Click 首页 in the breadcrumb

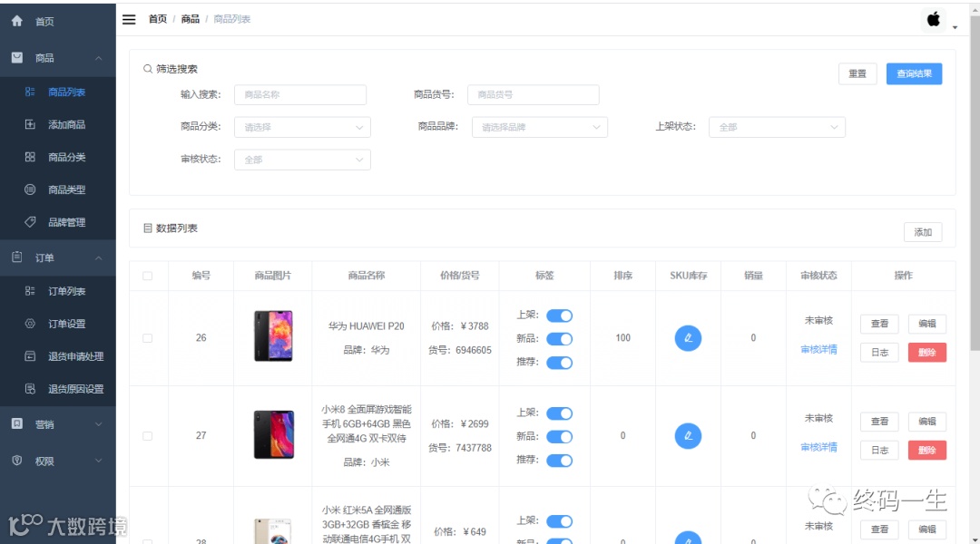tap(158, 19)
